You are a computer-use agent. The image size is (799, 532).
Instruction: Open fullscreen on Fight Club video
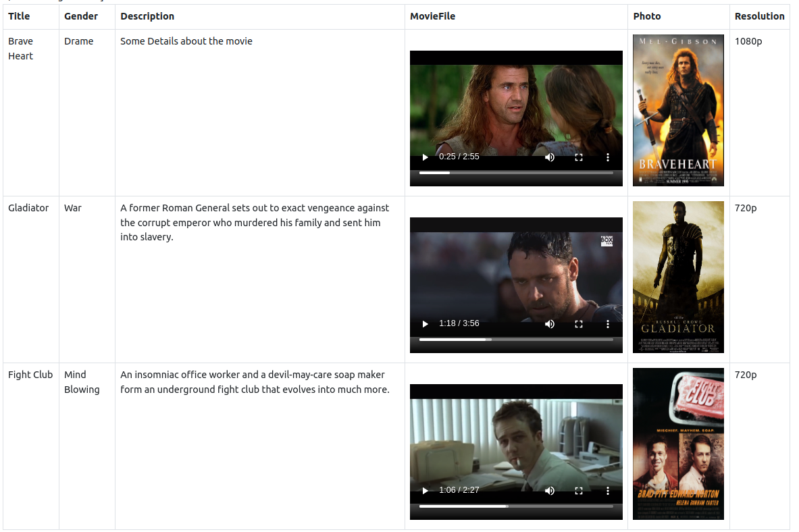(x=578, y=490)
